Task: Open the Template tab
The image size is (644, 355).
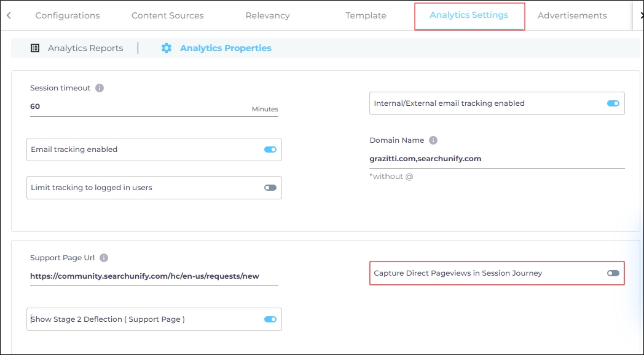Action: 366,15
